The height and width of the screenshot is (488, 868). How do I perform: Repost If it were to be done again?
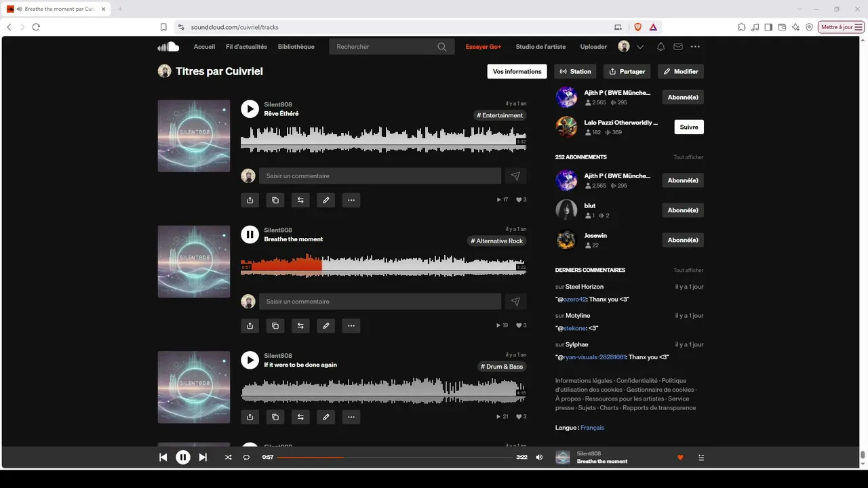tap(300, 417)
